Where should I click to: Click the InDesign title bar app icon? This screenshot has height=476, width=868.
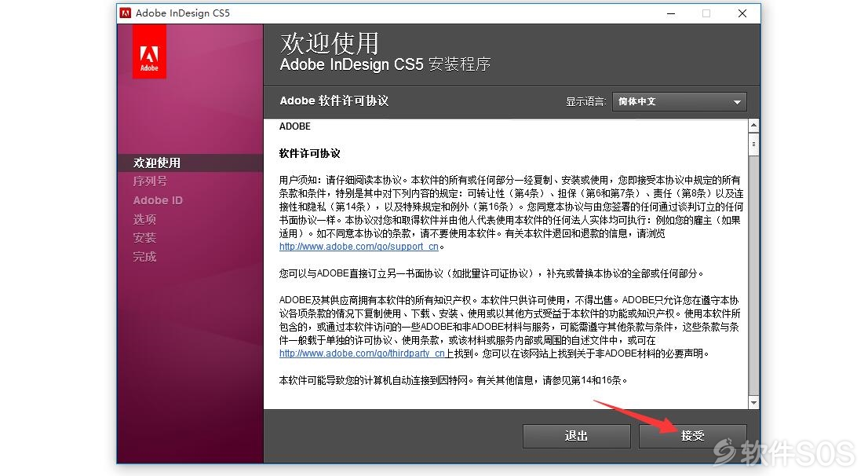(x=126, y=13)
